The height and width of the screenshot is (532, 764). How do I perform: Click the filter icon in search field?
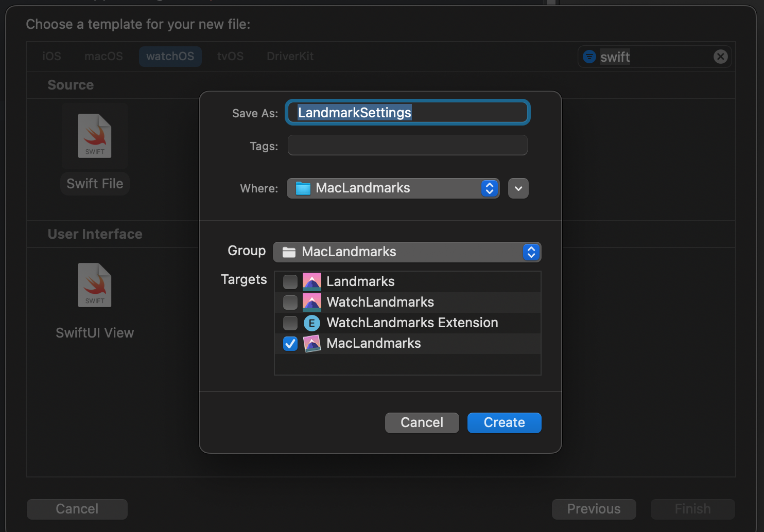click(x=589, y=57)
